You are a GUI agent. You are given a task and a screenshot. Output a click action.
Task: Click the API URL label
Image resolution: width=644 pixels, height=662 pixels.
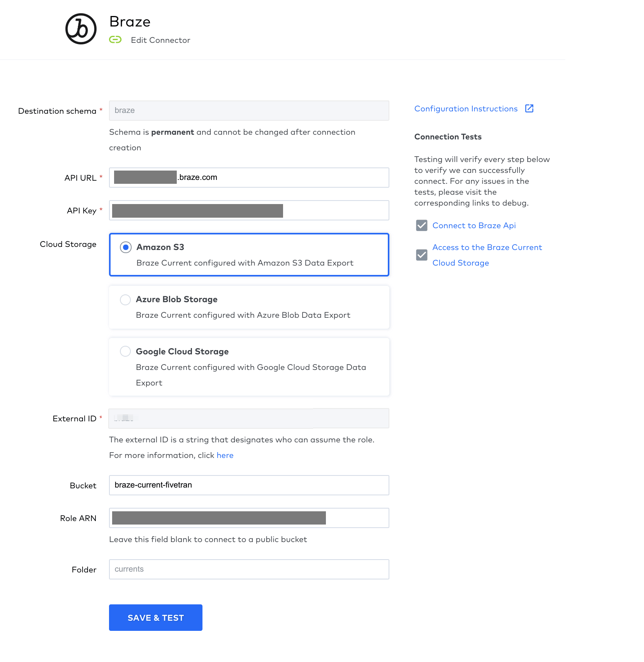click(81, 178)
